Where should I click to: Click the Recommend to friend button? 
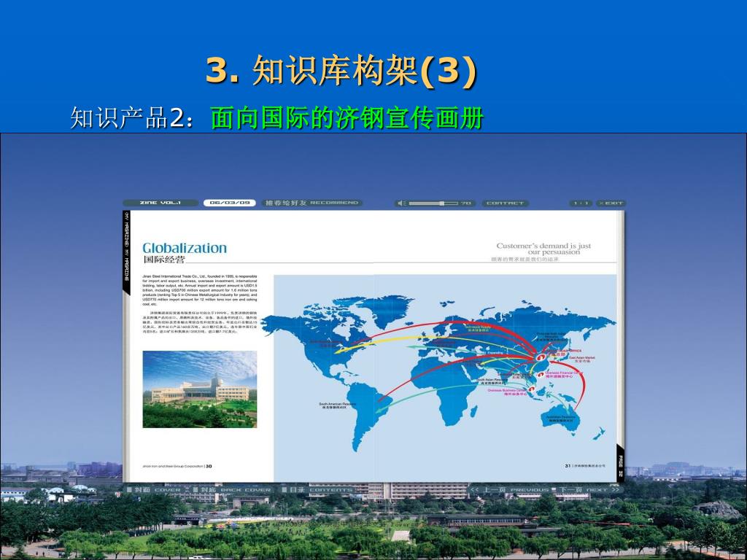(311, 203)
